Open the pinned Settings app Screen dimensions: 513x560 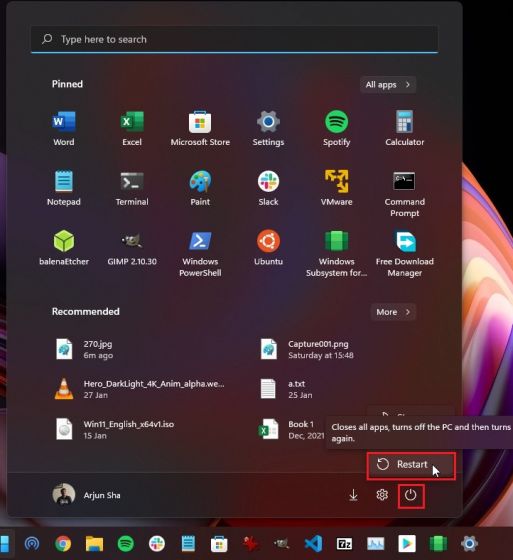[268, 128]
